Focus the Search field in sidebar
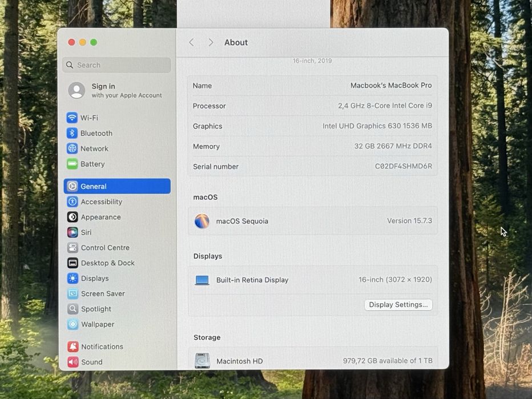 116,65
